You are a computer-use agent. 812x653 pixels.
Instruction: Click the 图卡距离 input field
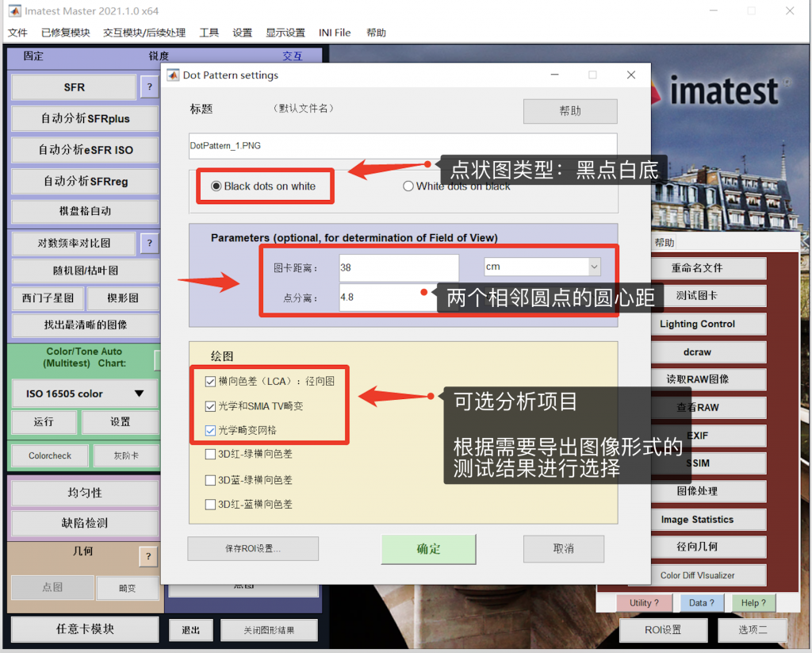click(x=399, y=267)
